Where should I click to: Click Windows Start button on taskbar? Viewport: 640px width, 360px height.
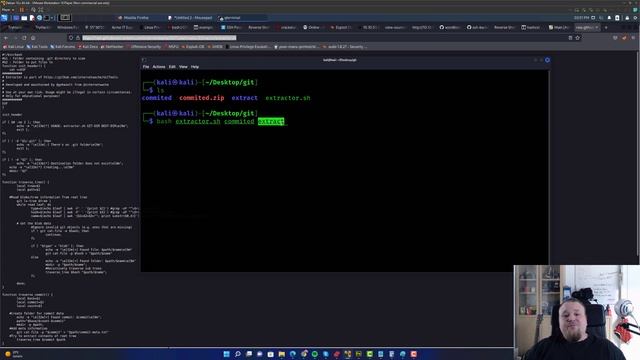coord(227,354)
